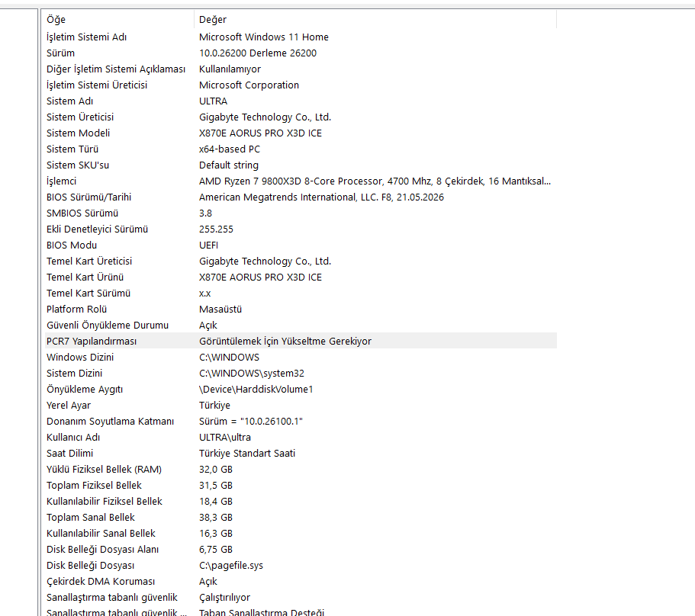This screenshot has height=616, width=695.
Task: Click the x64-based PC value
Action: pos(229,149)
